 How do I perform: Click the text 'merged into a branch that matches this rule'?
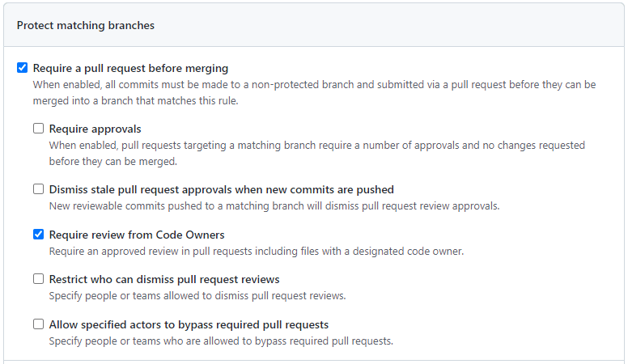[135, 100]
